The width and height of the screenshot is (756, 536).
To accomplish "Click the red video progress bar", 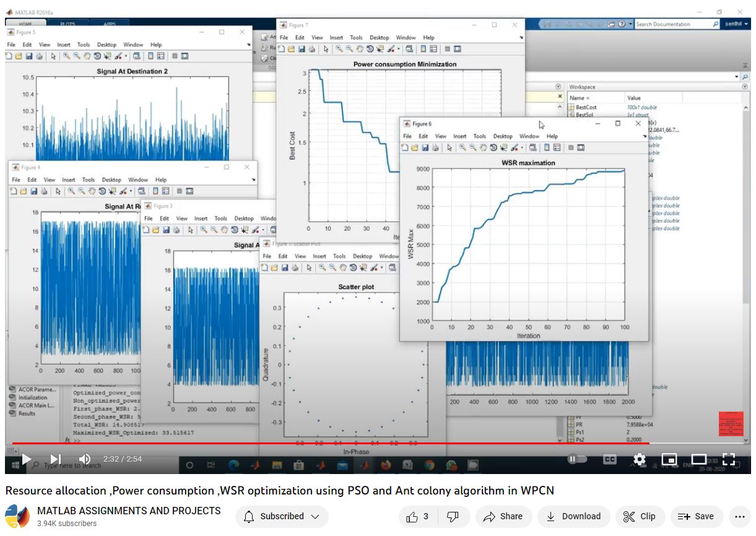I will point(310,443).
